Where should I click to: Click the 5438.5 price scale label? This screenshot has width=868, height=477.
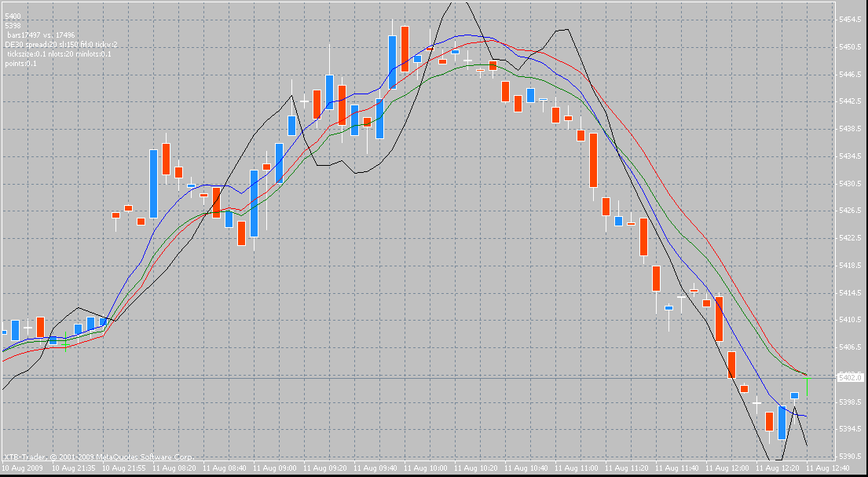pos(849,129)
